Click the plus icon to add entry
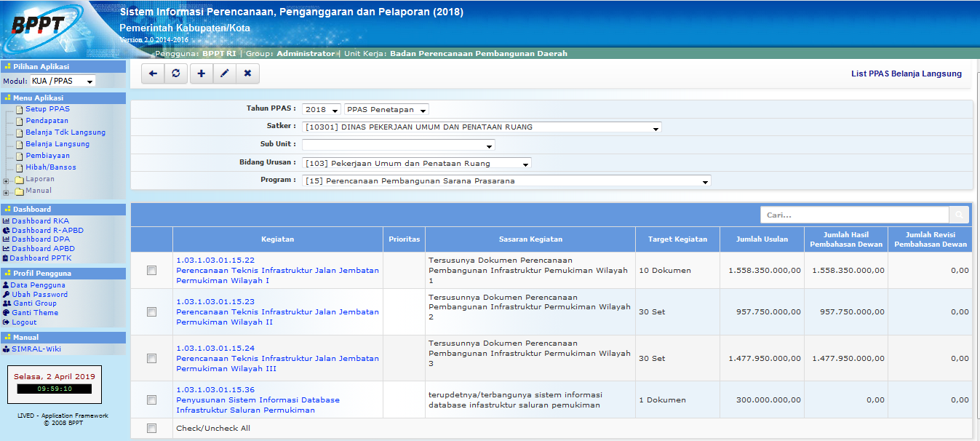The height and width of the screenshot is (441, 980). (202, 73)
